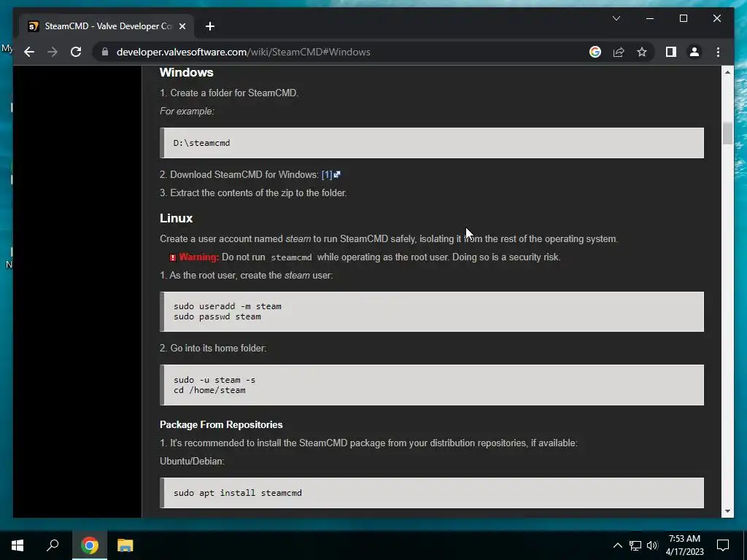Click the 'sudo useradd -m steam' line

228,306
